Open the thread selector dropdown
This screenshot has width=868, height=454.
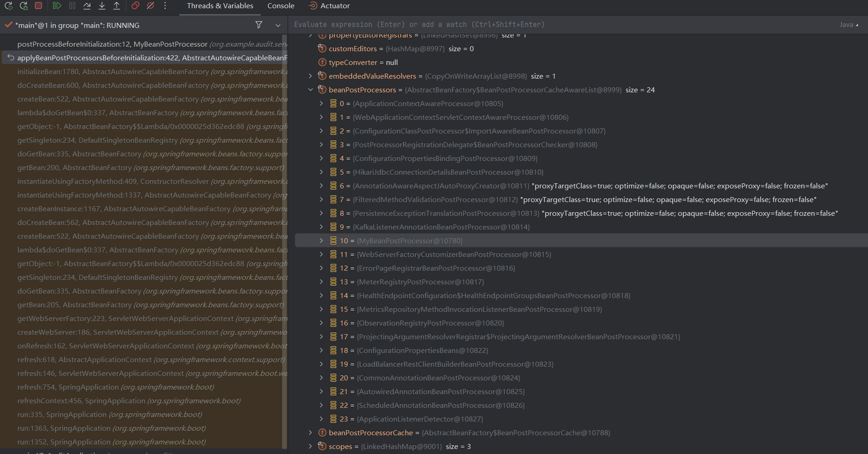tap(278, 25)
